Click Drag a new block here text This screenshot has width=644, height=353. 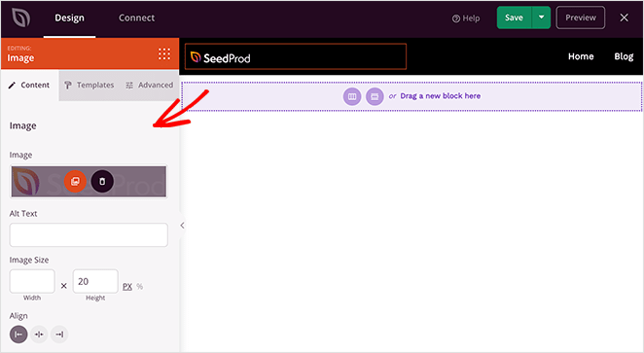point(441,96)
